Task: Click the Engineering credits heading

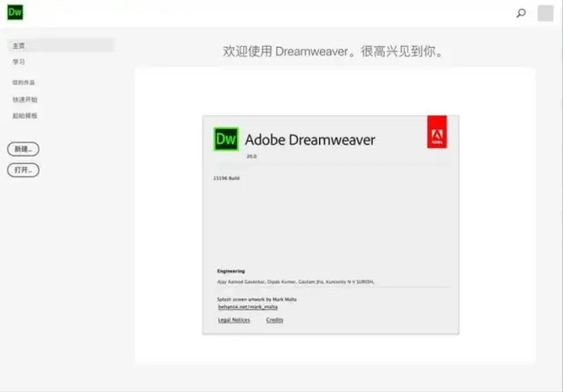Action: (x=230, y=271)
